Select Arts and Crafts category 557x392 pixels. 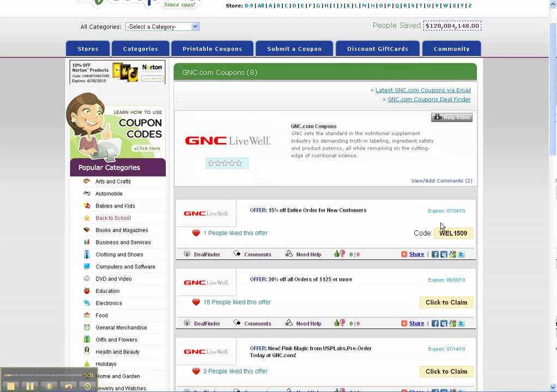[x=113, y=181]
